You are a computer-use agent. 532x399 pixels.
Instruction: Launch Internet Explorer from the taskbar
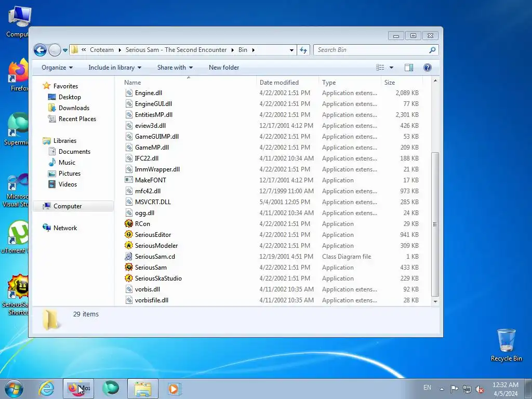click(46, 389)
